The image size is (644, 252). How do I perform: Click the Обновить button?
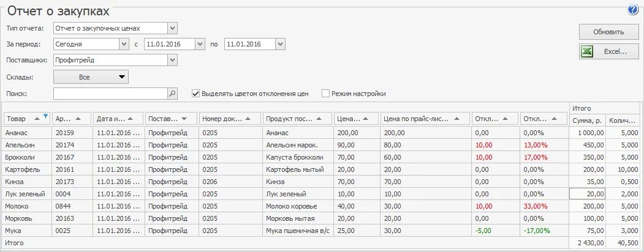coord(608,32)
